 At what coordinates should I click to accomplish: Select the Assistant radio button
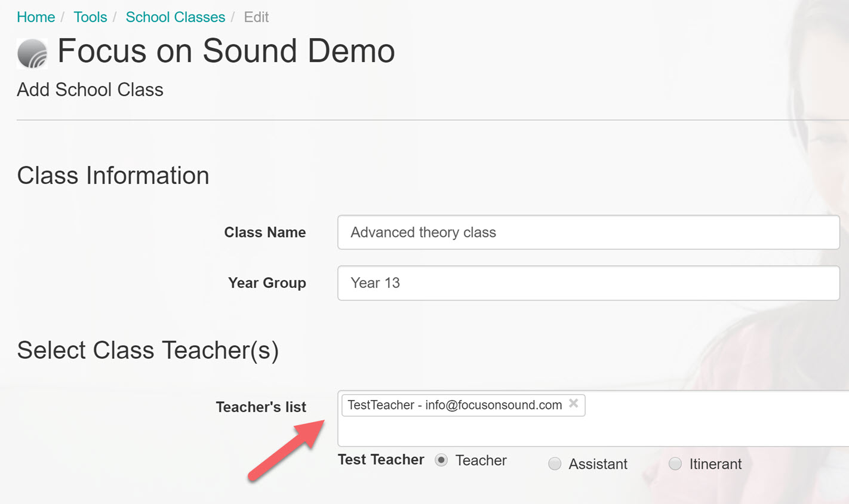tap(555, 464)
